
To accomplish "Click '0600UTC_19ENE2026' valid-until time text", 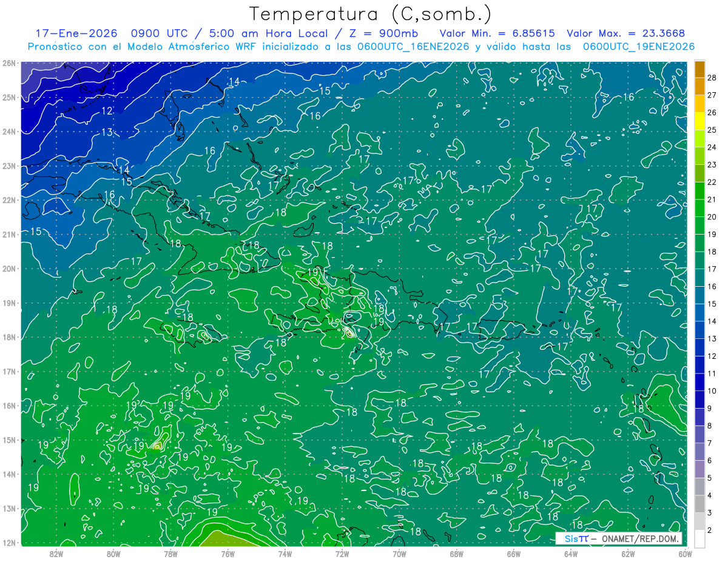I will point(639,47).
